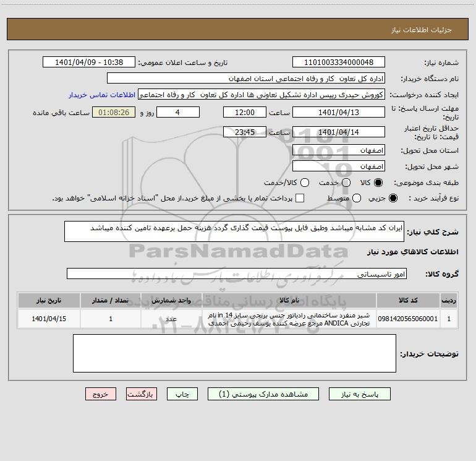The width and height of the screenshot is (476, 461).
Task: Click the شرح کلی نیاز description box
Action: (234, 231)
